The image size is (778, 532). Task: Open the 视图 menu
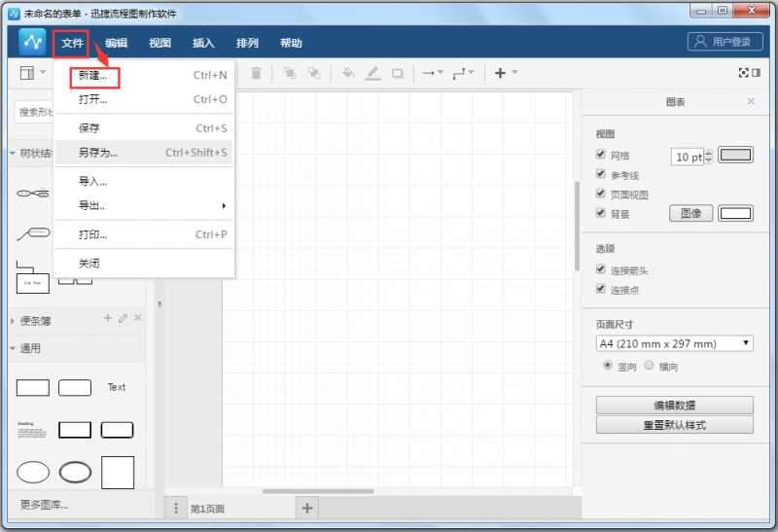(159, 43)
